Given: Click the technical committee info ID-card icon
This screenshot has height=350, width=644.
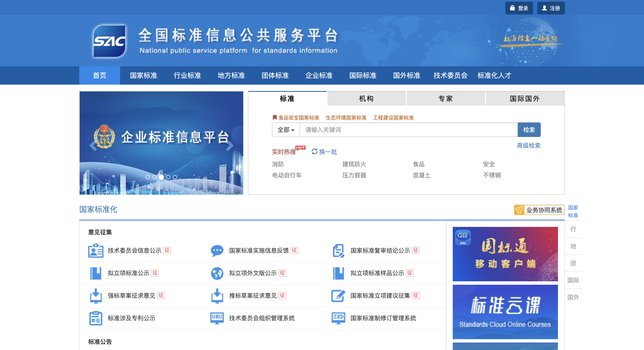Looking at the screenshot, I should click(x=95, y=250).
